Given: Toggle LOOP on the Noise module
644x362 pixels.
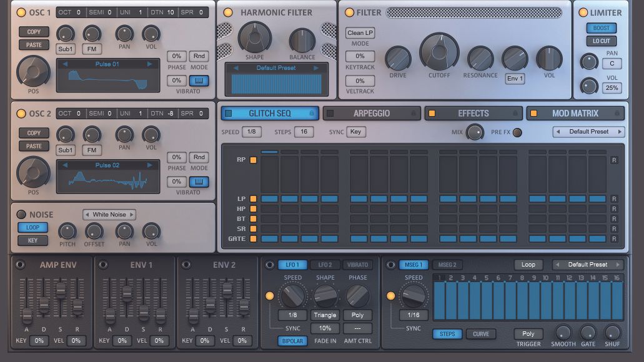Looking at the screenshot, I should tap(32, 227).
